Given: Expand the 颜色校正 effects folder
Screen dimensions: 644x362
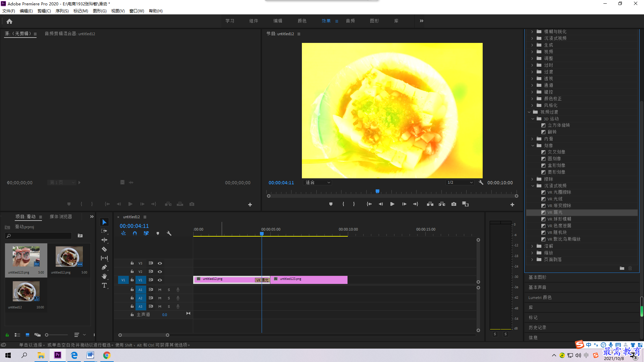Looking at the screenshot, I should (x=532, y=99).
